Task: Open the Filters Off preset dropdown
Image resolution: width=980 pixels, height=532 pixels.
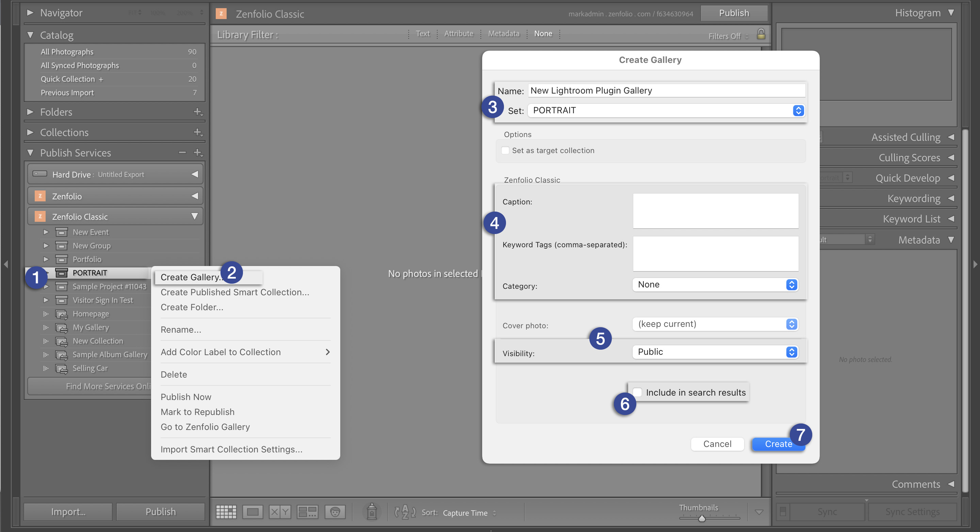Action: pos(728,36)
